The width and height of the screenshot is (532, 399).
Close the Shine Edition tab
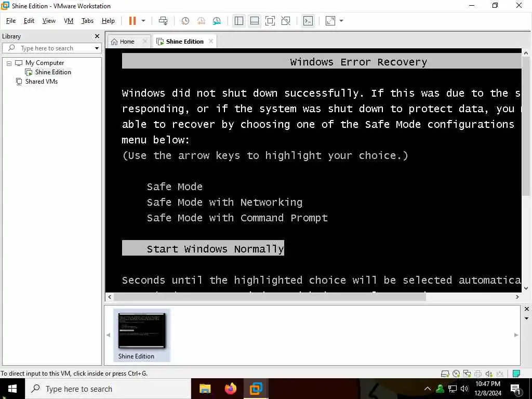click(x=211, y=41)
